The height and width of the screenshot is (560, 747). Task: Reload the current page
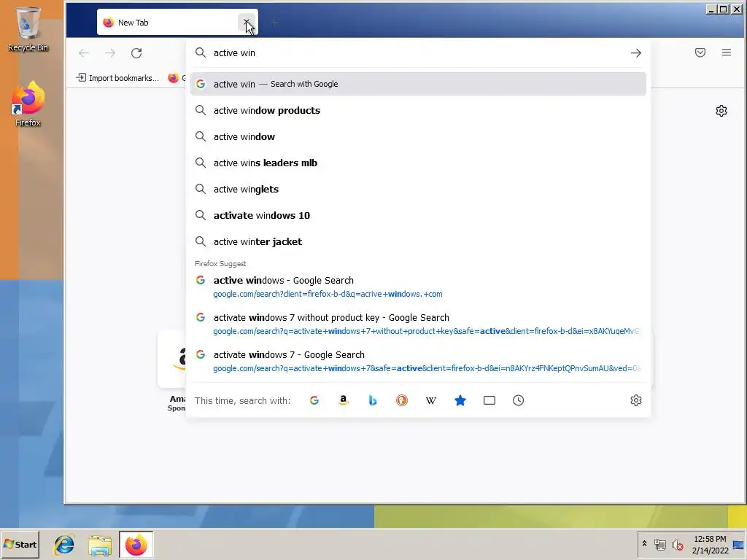(136, 52)
